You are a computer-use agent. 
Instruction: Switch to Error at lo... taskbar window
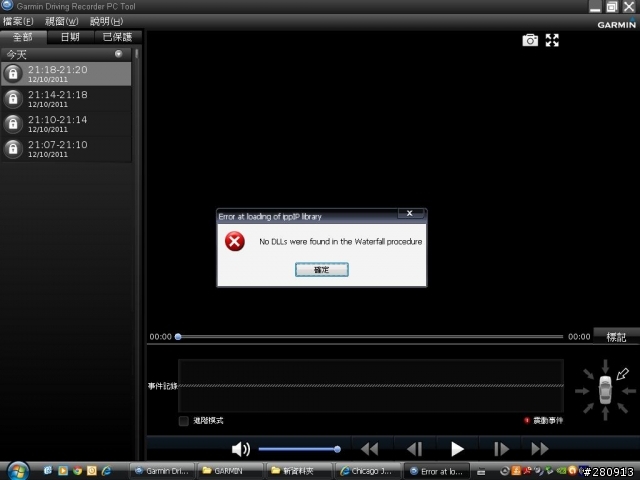point(437,471)
